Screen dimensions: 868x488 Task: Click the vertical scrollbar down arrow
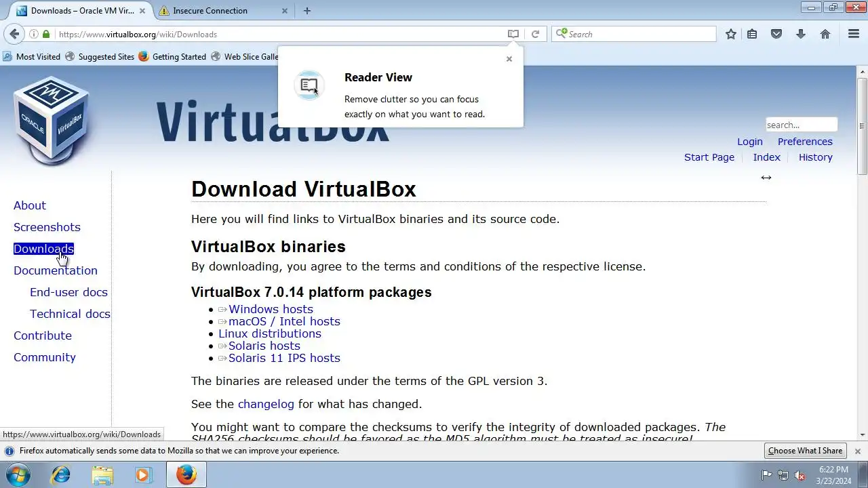coord(862,434)
